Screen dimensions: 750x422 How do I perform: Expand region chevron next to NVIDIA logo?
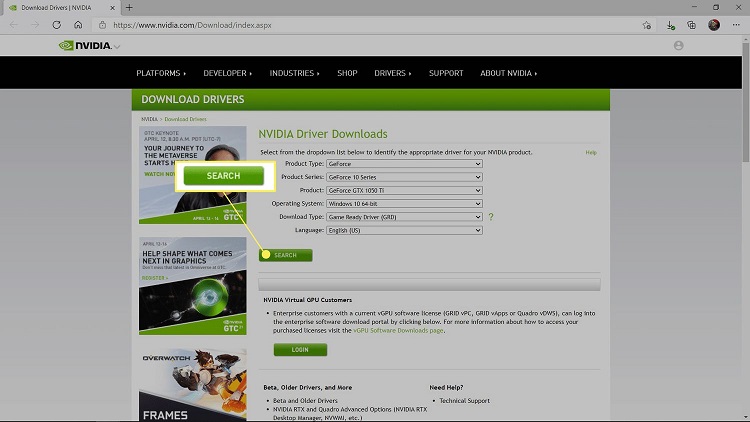click(117, 46)
